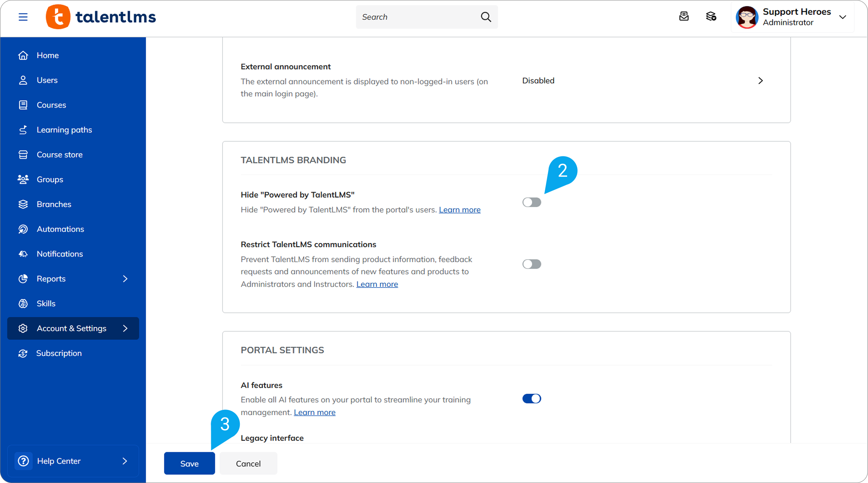Enable Hide "Powered by TalentLMS" toggle
Screen dimensions: 868x483
[x=531, y=202]
